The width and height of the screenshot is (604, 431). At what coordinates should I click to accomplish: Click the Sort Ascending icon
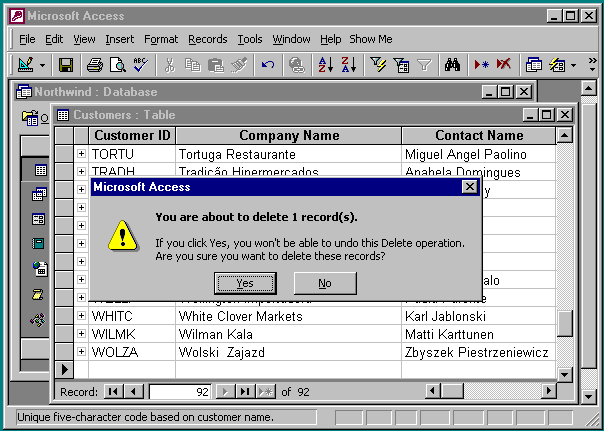point(325,65)
